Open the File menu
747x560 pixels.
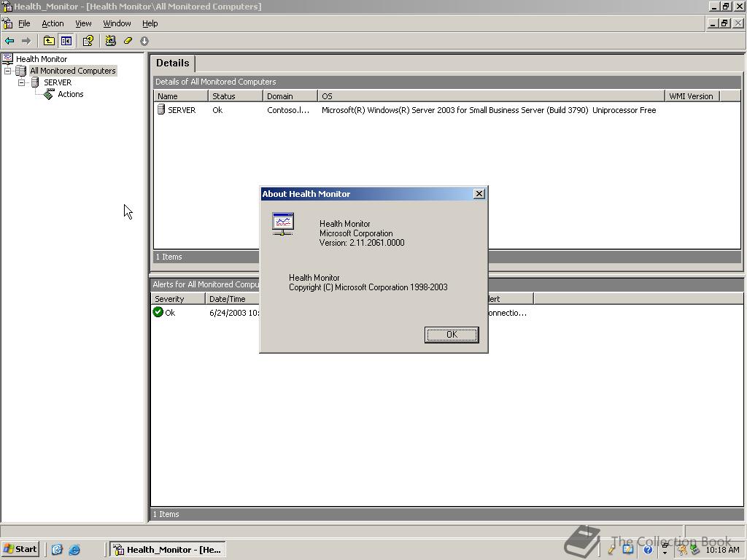pyautogui.click(x=24, y=23)
